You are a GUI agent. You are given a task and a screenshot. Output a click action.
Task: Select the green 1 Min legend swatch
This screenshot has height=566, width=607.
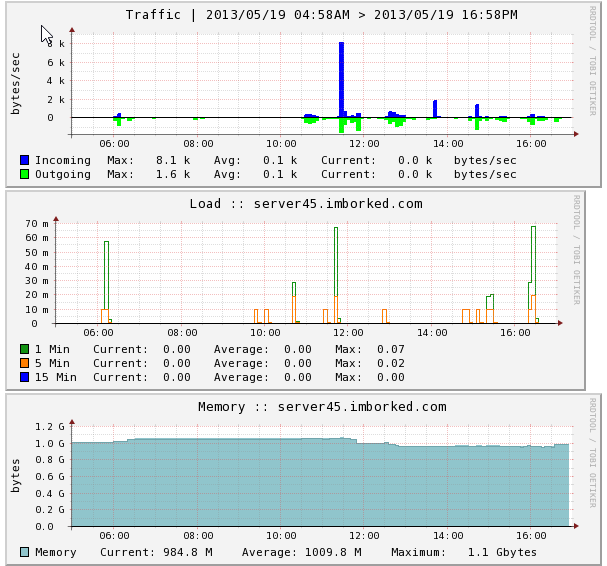[24, 349]
